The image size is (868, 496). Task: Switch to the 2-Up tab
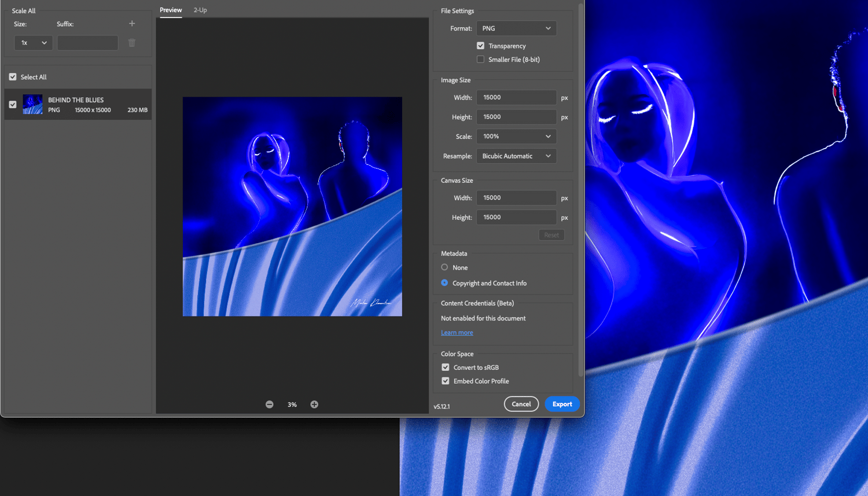pos(200,10)
